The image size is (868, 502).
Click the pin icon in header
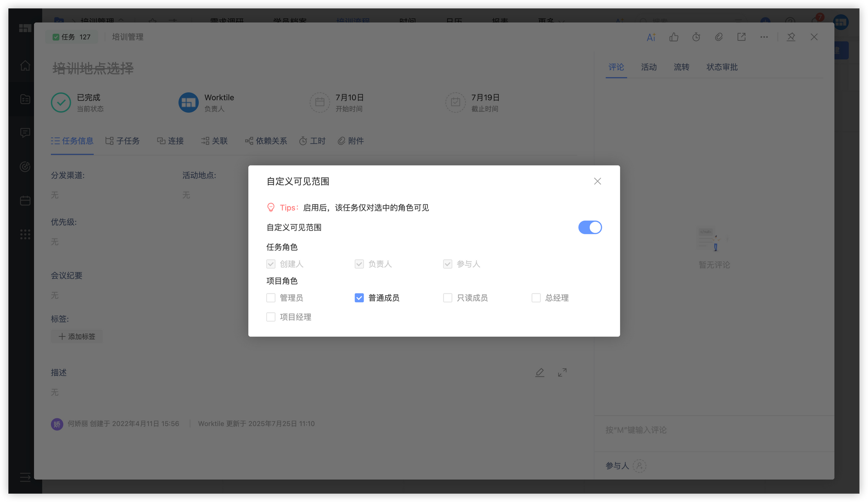(791, 37)
